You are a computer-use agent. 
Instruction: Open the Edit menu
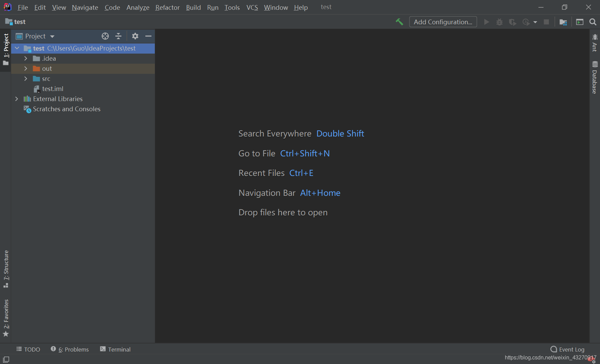click(40, 7)
